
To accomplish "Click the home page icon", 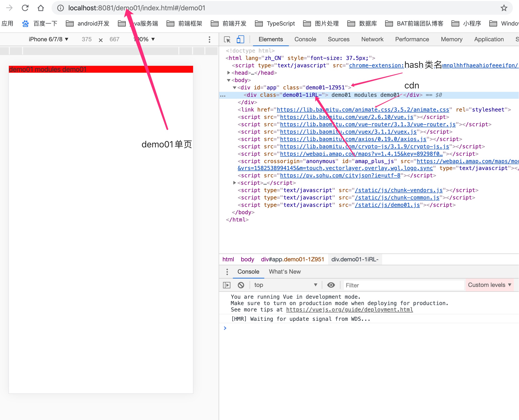I will [41, 8].
